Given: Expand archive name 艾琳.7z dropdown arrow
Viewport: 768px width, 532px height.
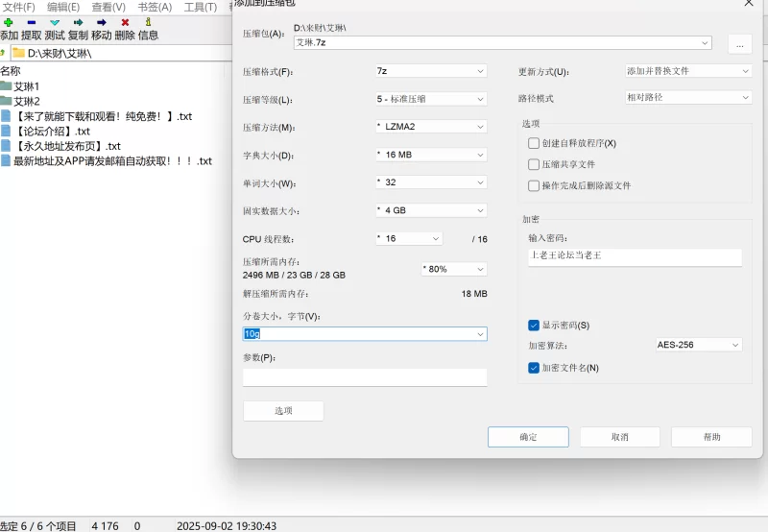Looking at the screenshot, I should click(705, 42).
